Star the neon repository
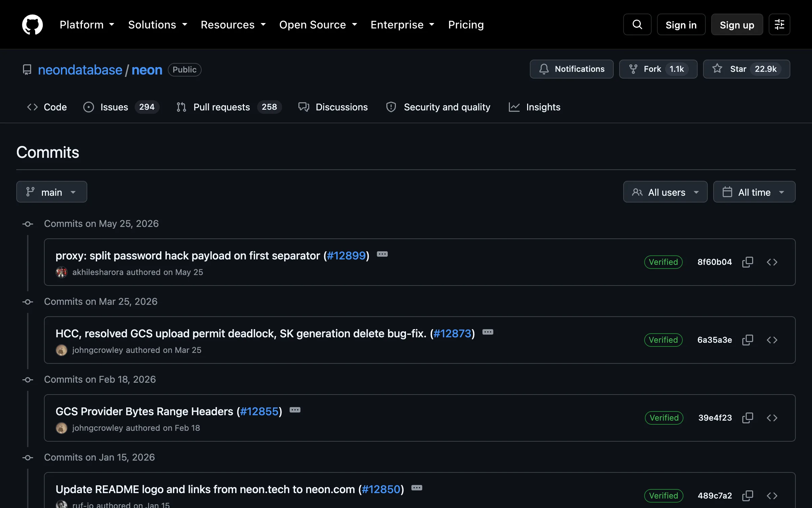 (x=746, y=69)
